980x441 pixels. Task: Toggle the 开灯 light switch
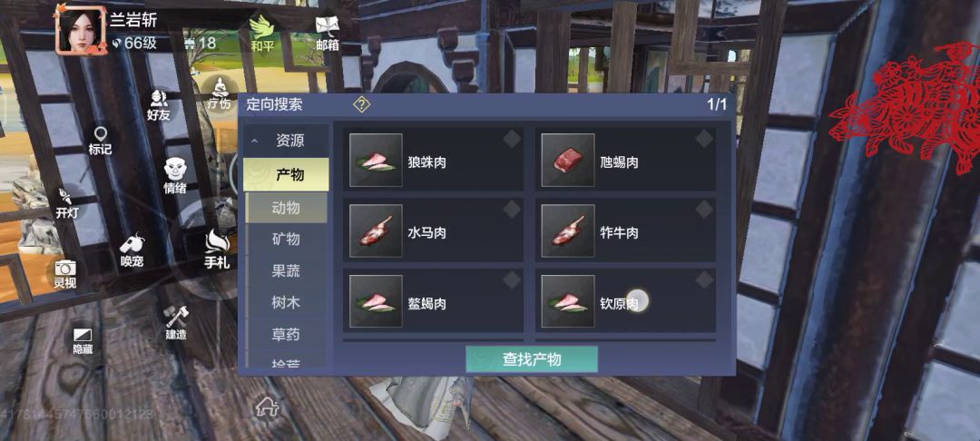click(67, 204)
